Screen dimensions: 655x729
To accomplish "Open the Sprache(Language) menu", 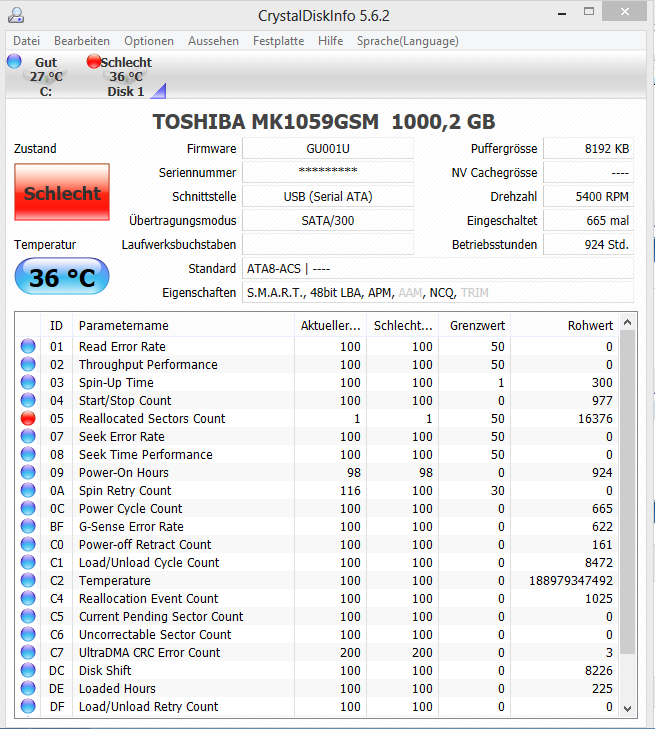I will [x=408, y=41].
